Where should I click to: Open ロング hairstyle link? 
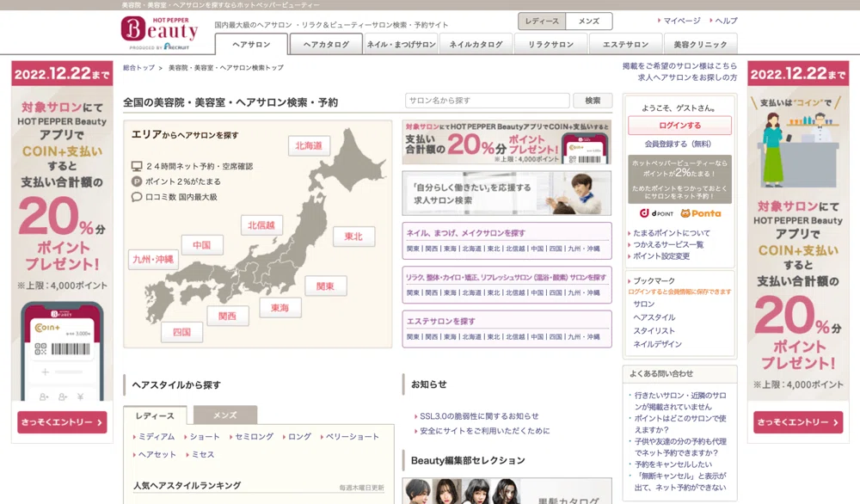299,437
